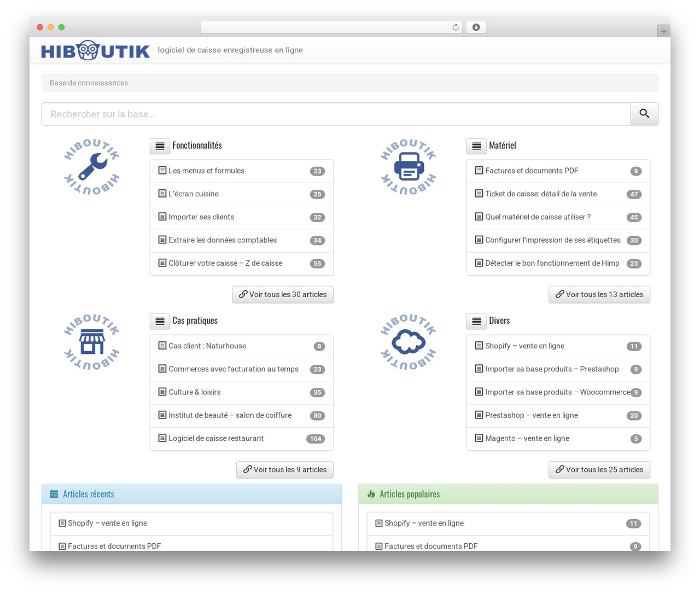Open Logiciel de caisse restaurant article

[242, 438]
